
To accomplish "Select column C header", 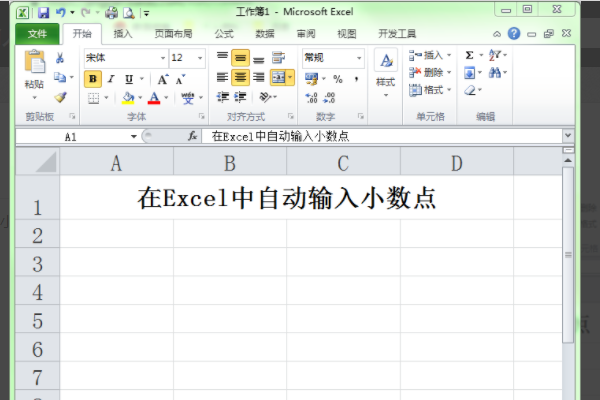I will [x=343, y=163].
